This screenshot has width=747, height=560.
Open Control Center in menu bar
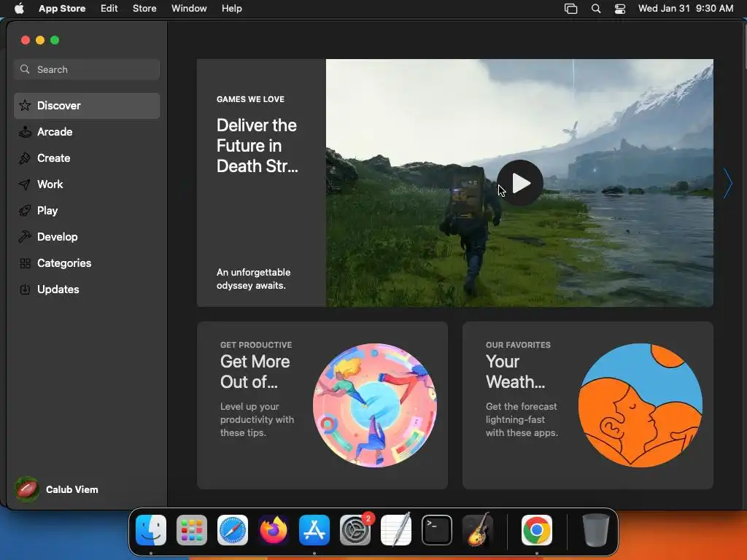pyautogui.click(x=620, y=9)
